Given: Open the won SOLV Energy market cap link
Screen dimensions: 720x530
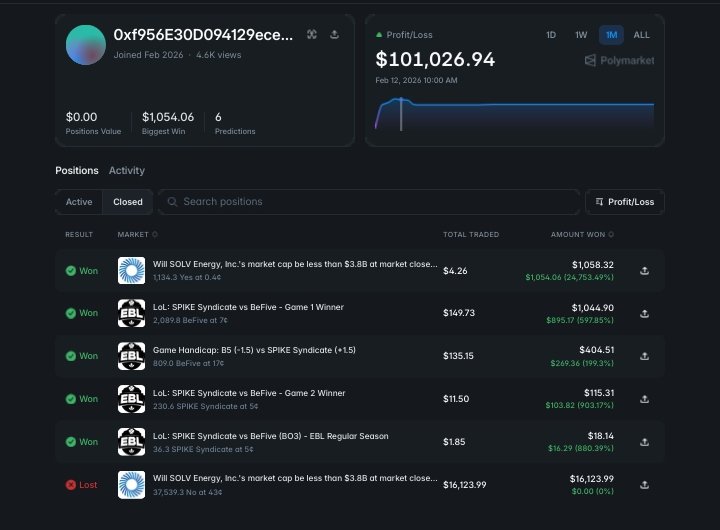Looking at the screenshot, I should (x=295, y=264).
